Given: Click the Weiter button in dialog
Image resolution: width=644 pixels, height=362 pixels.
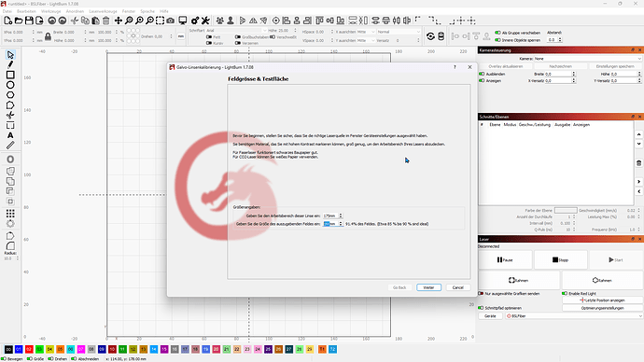Looking at the screenshot, I should (x=428, y=287).
